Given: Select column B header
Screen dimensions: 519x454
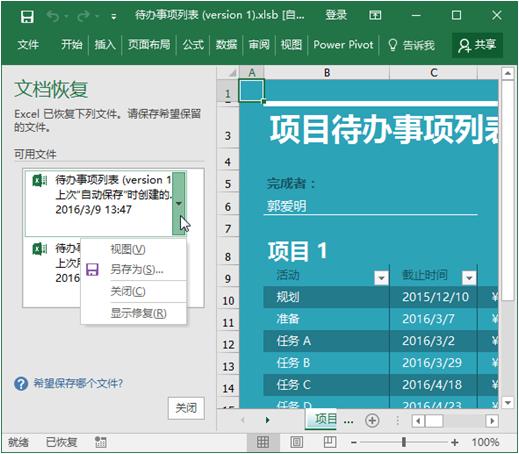Looking at the screenshot, I should pyautogui.click(x=327, y=72).
